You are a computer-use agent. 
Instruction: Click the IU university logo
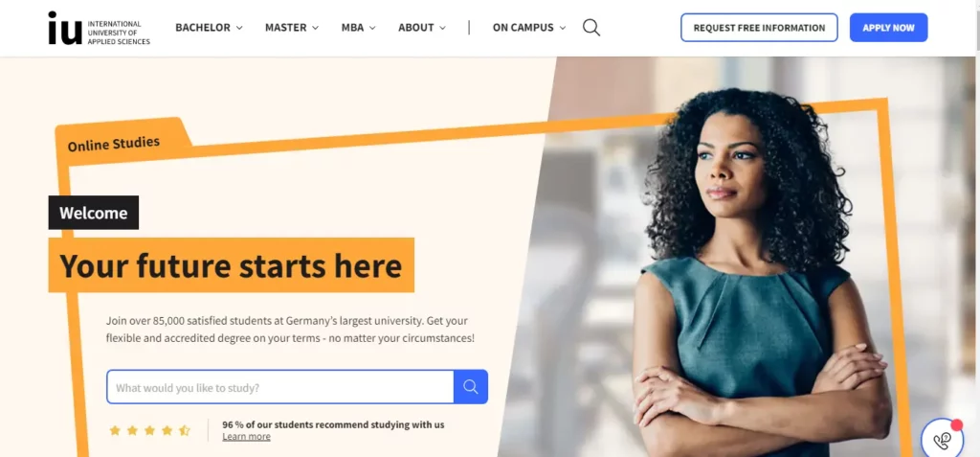click(99, 28)
